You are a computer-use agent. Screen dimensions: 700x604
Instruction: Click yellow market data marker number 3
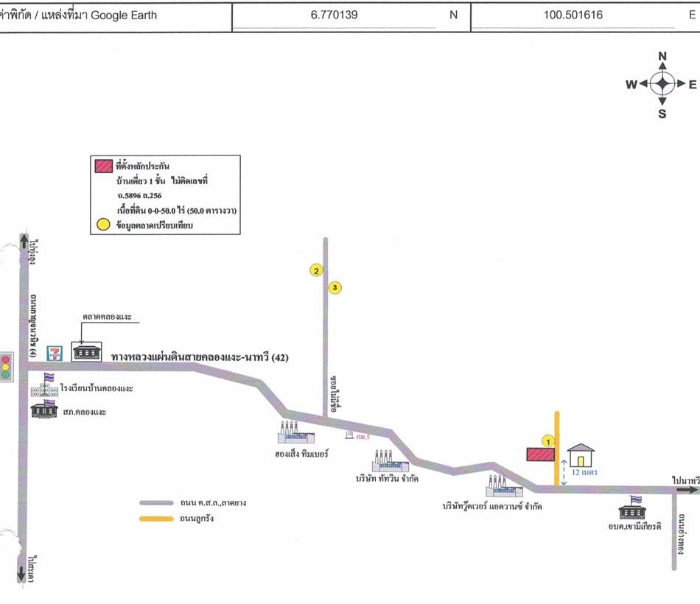tap(335, 287)
